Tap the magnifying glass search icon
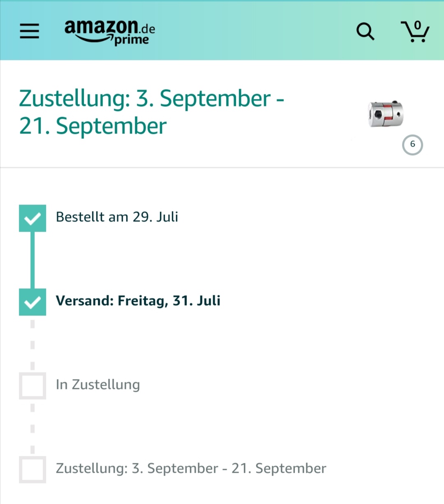The height and width of the screenshot is (504, 444). pyautogui.click(x=365, y=31)
